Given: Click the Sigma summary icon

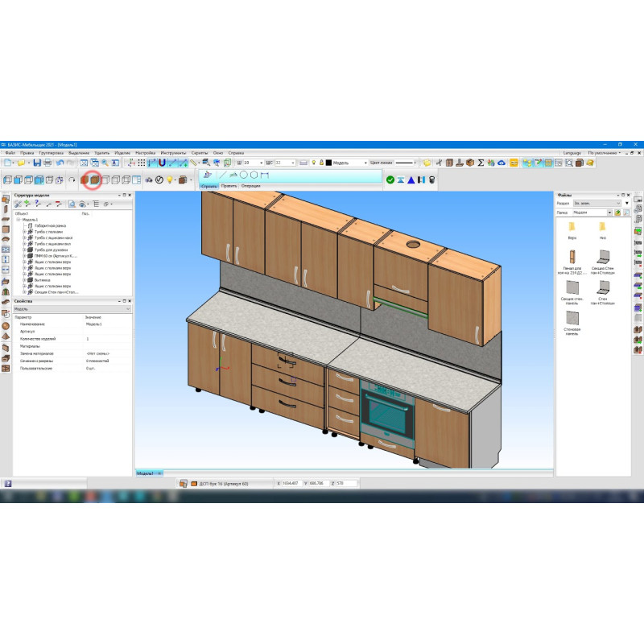Looking at the screenshot, I should [x=481, y=163].
